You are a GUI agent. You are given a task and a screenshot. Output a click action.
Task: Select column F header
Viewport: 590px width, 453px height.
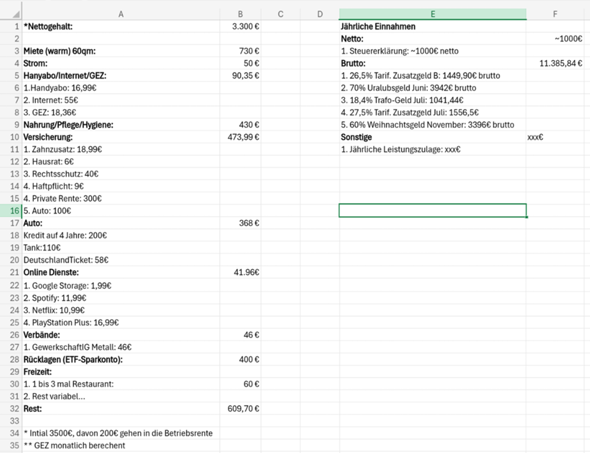[x=555, y=14]
